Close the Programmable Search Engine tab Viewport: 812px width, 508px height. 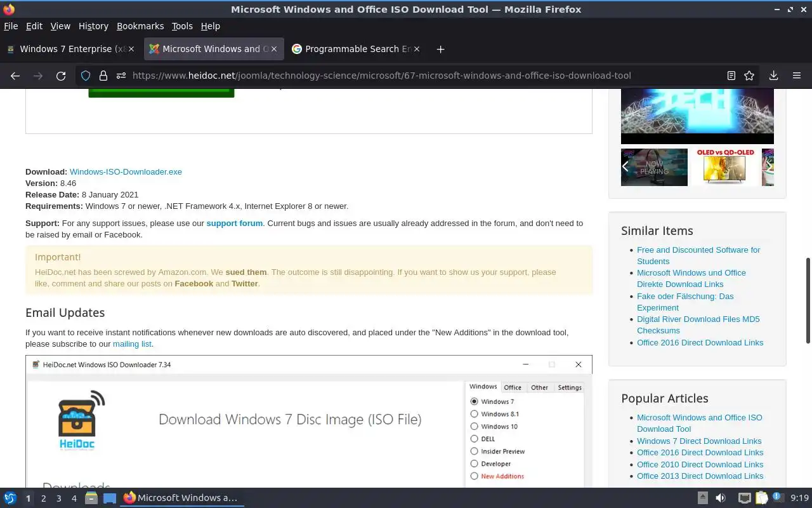point(417,49)
